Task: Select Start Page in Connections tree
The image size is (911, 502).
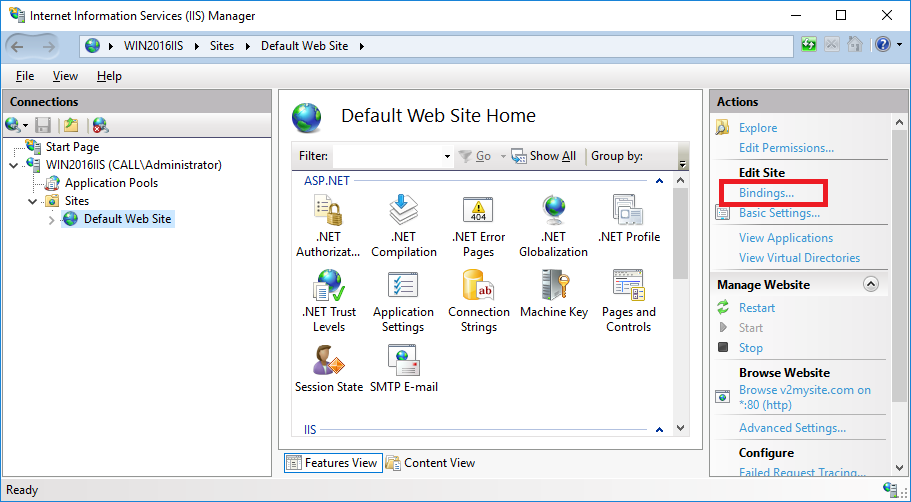Action: 72,147
